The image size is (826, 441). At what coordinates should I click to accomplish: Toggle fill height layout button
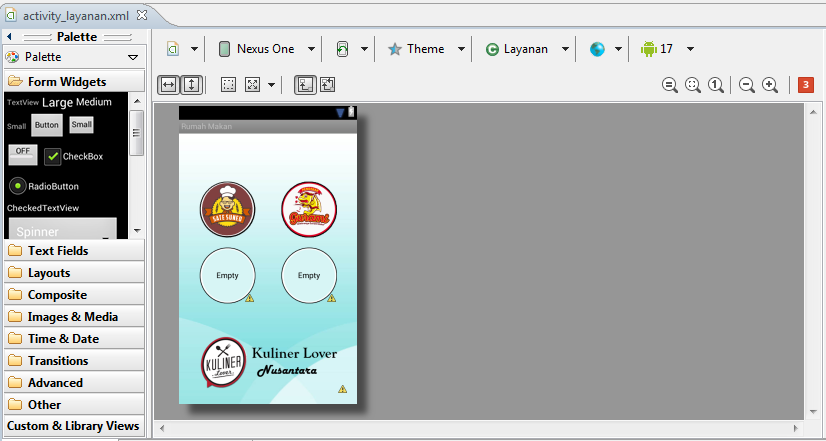click(x=191, y=85)
